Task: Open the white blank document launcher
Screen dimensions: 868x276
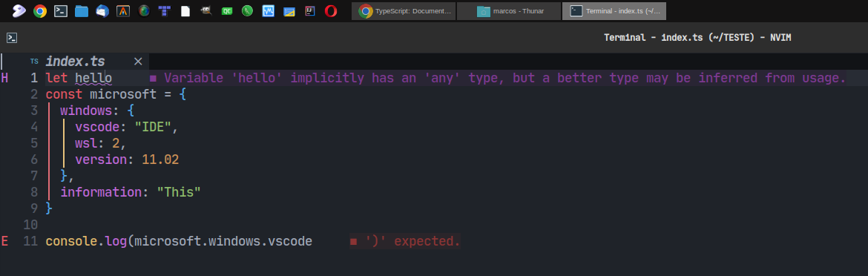Action: tap(185, 11)
